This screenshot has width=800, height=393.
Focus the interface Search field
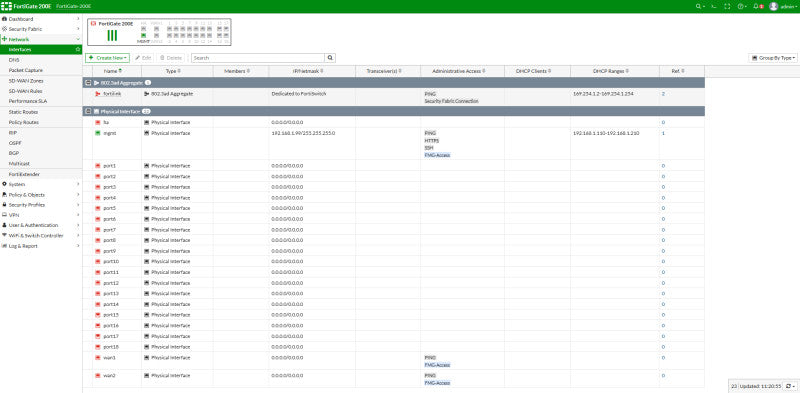click(258, 58)
